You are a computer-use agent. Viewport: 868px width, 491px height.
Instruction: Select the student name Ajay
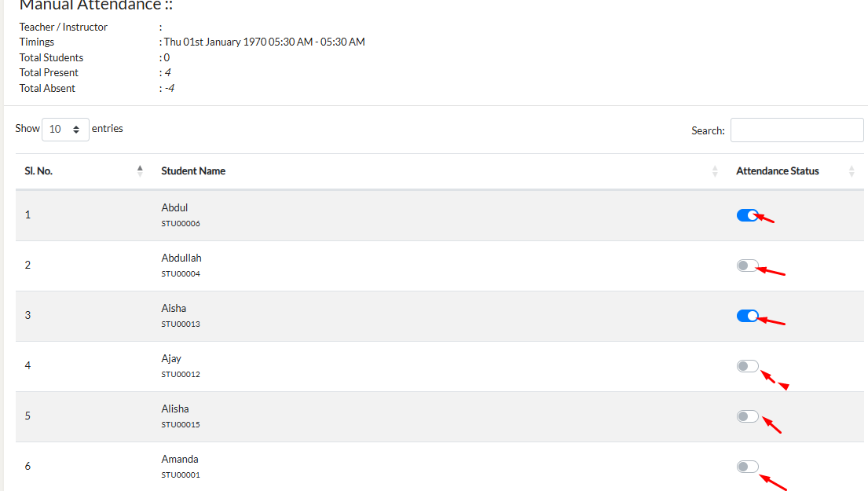(171, 359)
